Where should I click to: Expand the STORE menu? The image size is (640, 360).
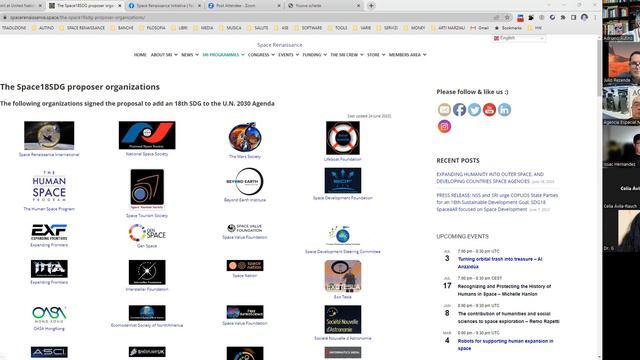coord(376,55)
